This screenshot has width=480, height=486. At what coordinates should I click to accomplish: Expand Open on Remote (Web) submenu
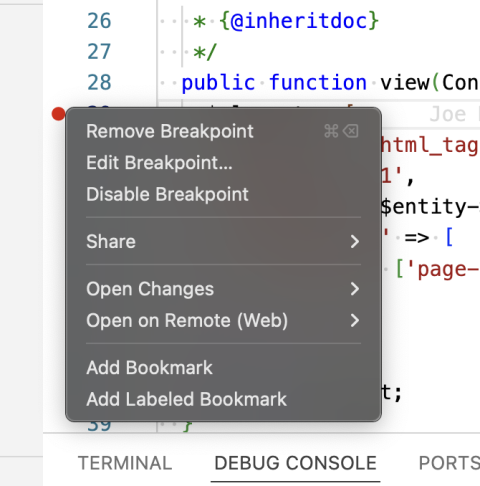click(x=223, y=320)
